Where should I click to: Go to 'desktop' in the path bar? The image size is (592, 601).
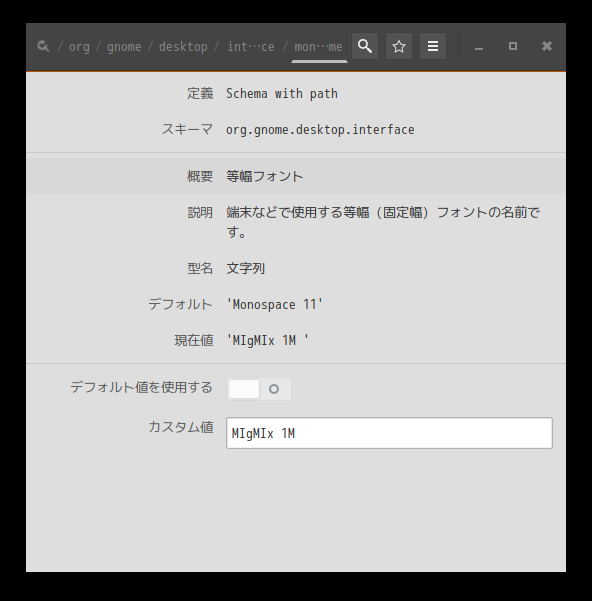point(183,47)
